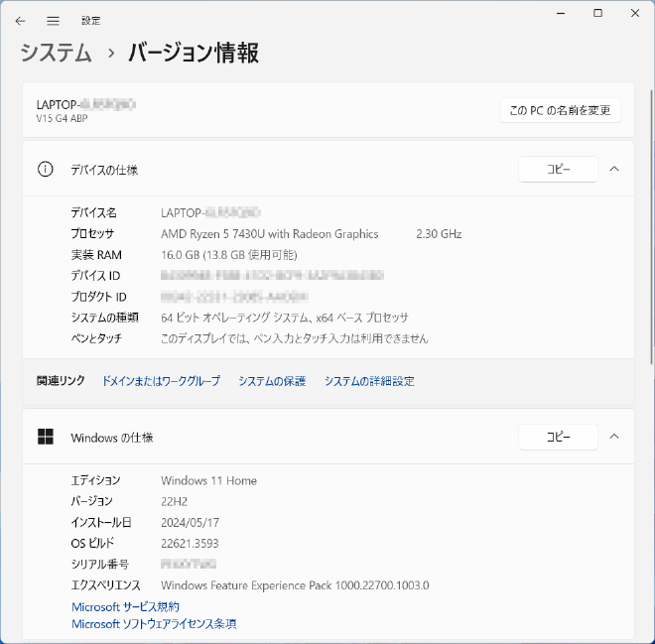Open Microsoft サービス規約 link

click(x=125, y=607)
